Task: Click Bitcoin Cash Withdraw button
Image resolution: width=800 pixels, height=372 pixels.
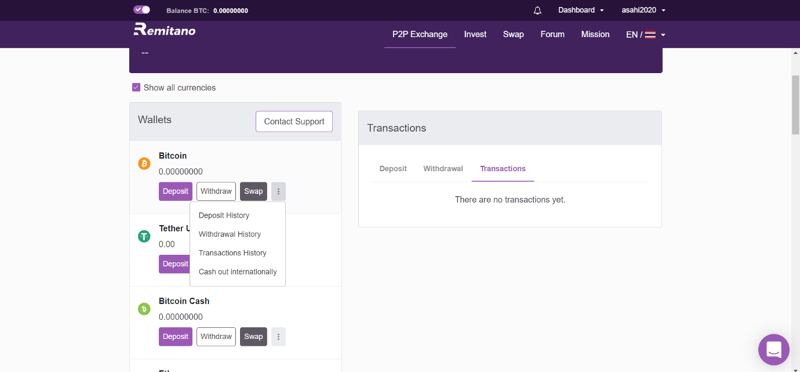Action: 216,337
